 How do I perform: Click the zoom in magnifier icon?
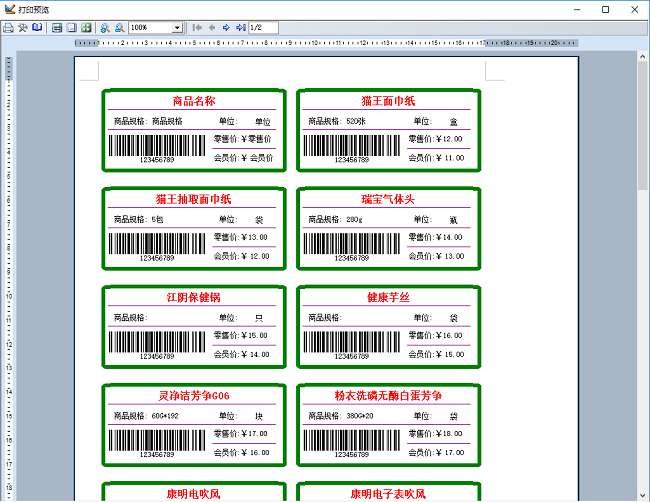tap(105, 28)
